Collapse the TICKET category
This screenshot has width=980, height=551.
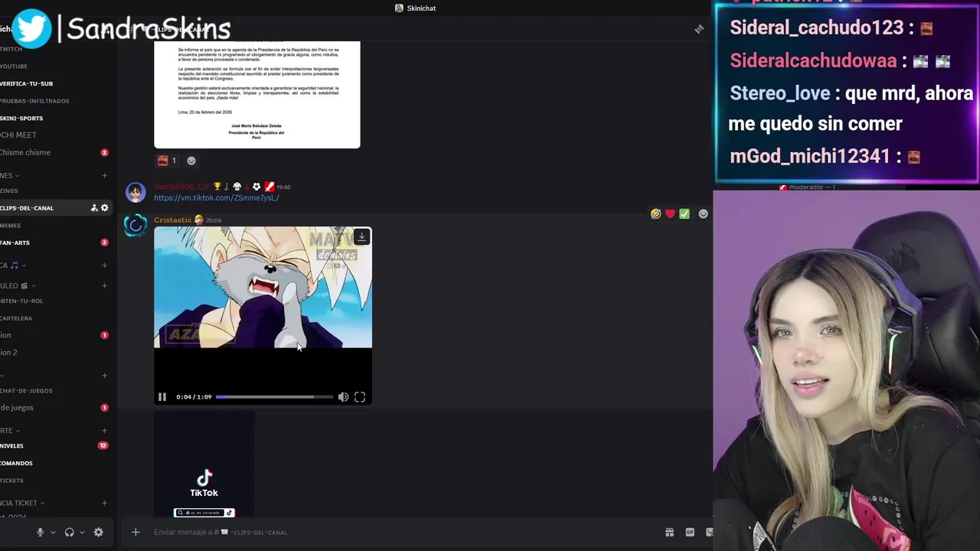[22, 503]
